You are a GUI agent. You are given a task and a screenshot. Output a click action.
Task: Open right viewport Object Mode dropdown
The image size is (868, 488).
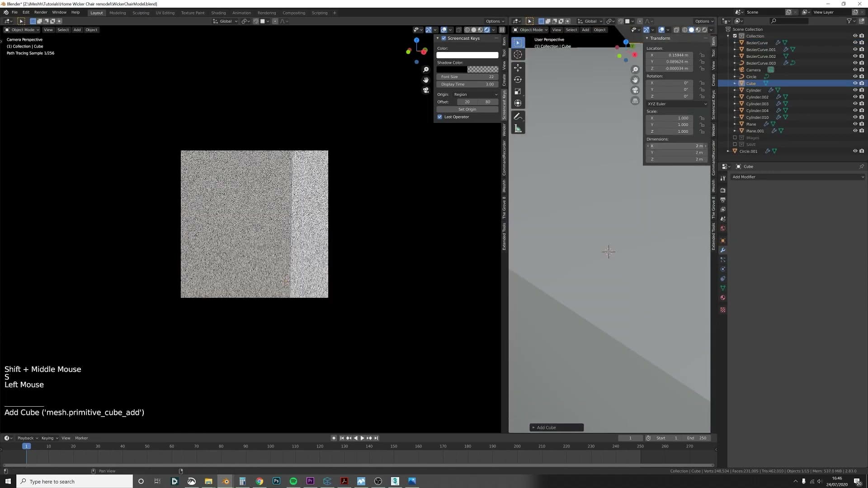(x=530, y=30)
